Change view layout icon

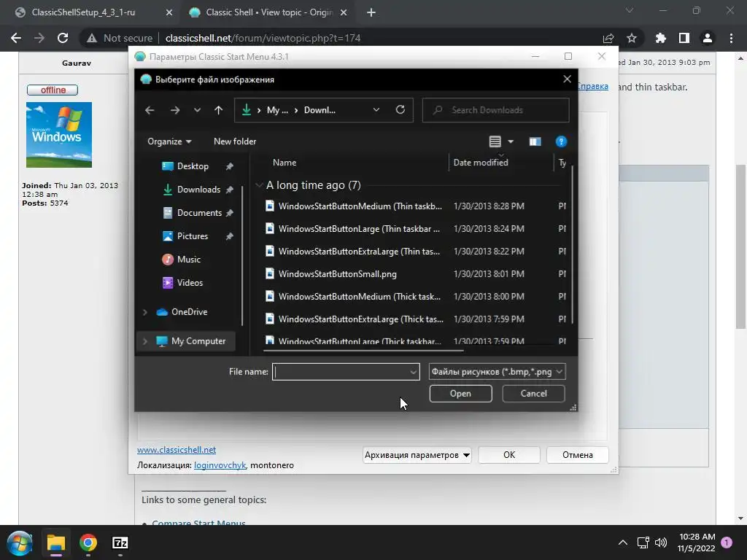click(495, 141)
